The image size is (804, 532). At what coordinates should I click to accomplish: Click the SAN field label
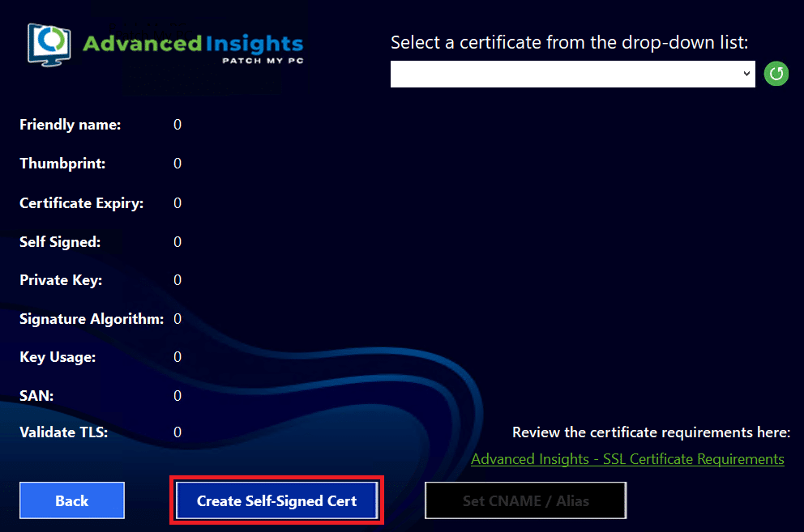tap(36, 396)
